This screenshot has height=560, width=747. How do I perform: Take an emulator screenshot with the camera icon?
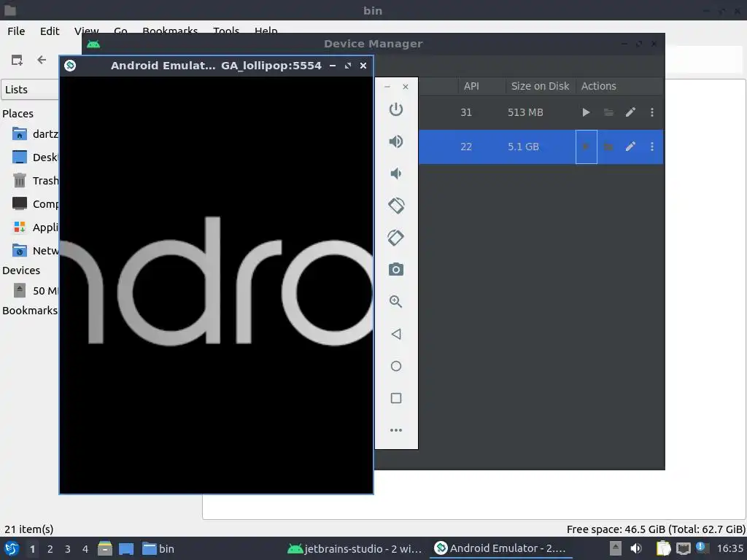click(396, 270)
